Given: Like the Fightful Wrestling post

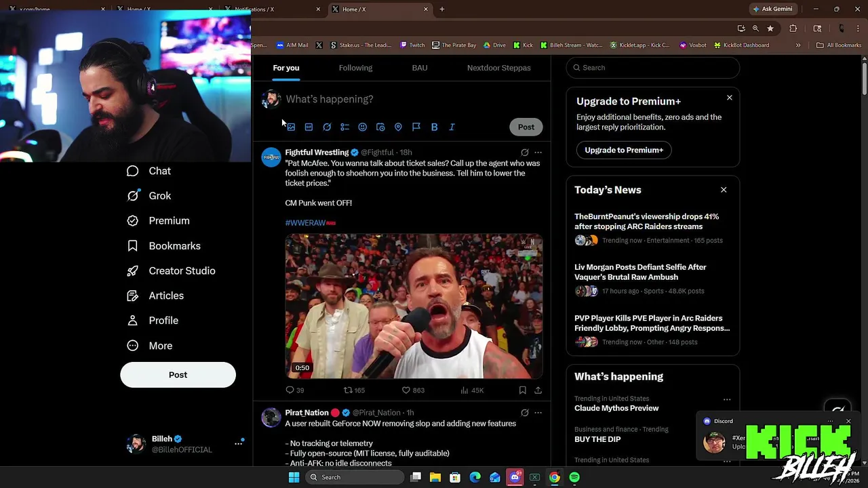Looking at the screenshot, I should (413, 390).
